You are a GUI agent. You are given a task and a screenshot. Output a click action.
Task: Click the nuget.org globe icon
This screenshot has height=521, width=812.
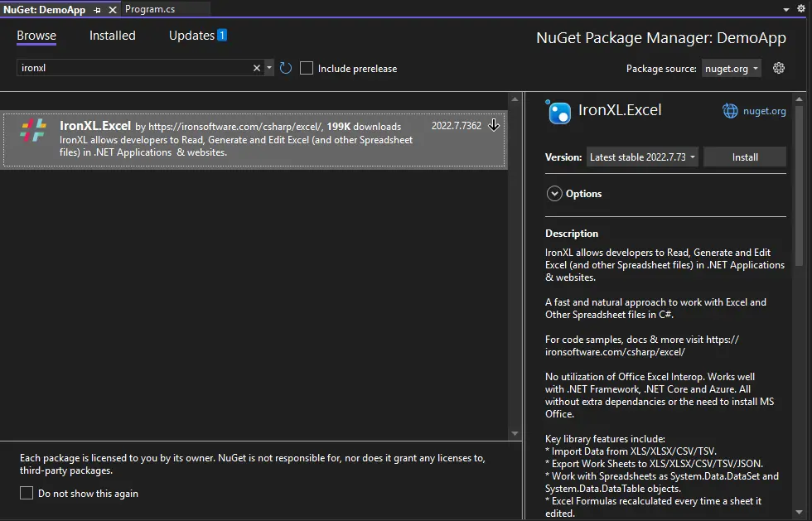pyautogui.click(x=730, y=111)
